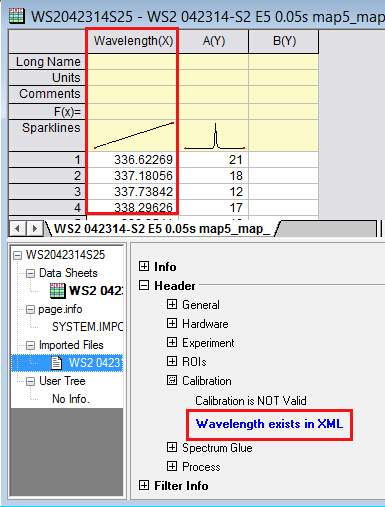This screenshot has width=385, height=507.
Task: Expand the Filter Info section
Action: pyautogui.click(x=144, y=485)
